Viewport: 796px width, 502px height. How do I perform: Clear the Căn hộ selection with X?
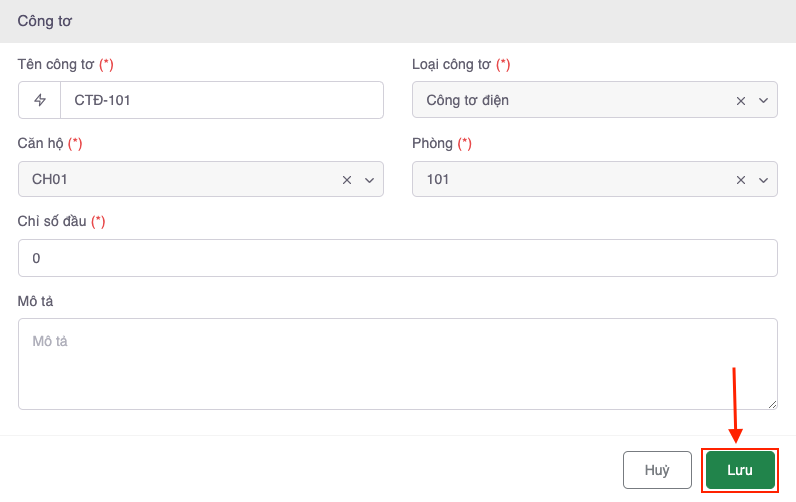(347, 179)
